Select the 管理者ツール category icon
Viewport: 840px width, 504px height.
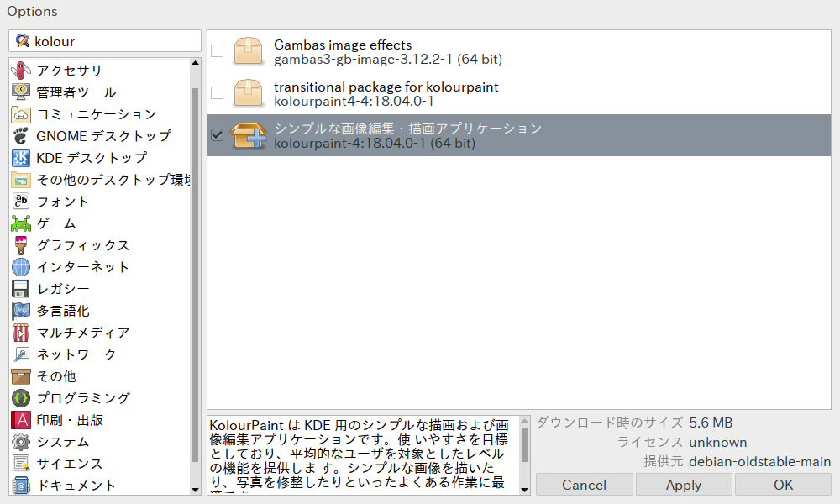21,92
